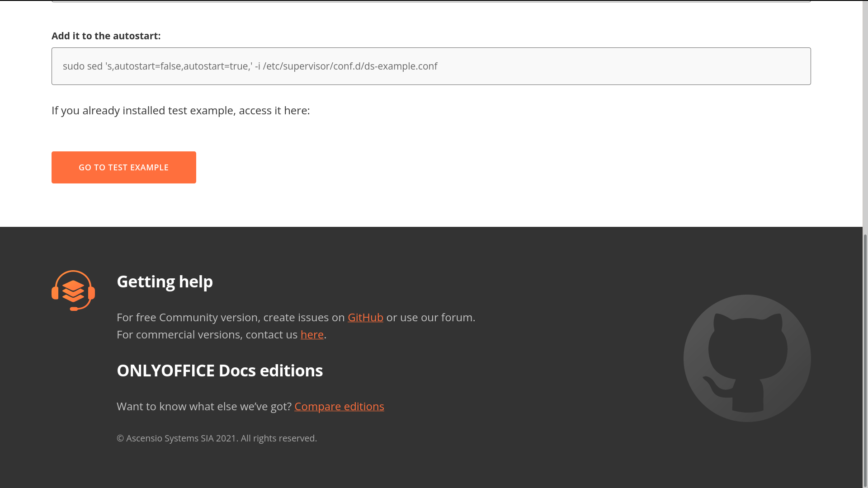Click the 'Add it to the autostart:' label

[x=106, y=36]
